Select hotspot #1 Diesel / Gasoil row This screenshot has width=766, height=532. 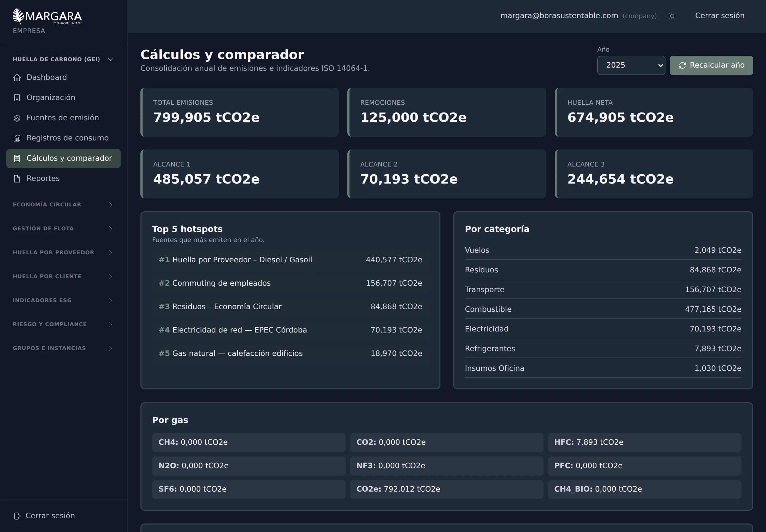pos(290,260)
